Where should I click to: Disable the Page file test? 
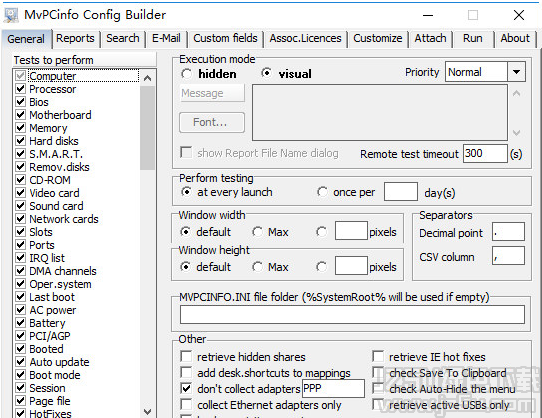tap(21, 401)
